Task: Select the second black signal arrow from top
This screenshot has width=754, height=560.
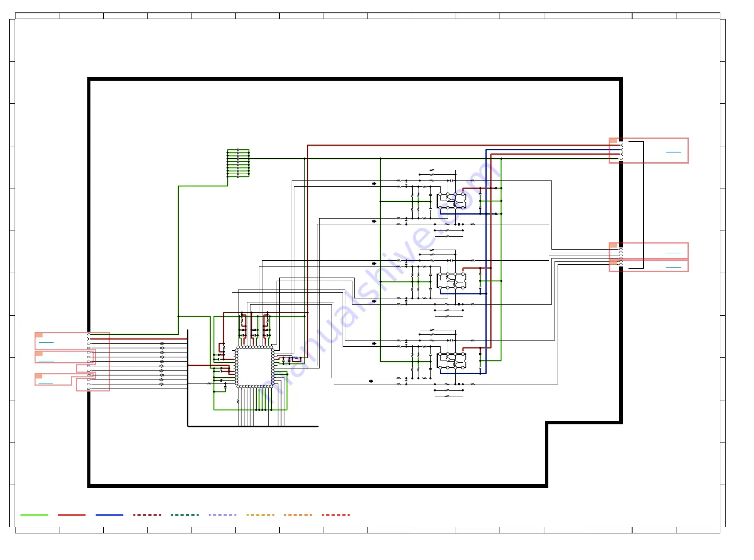Action: 374,221
